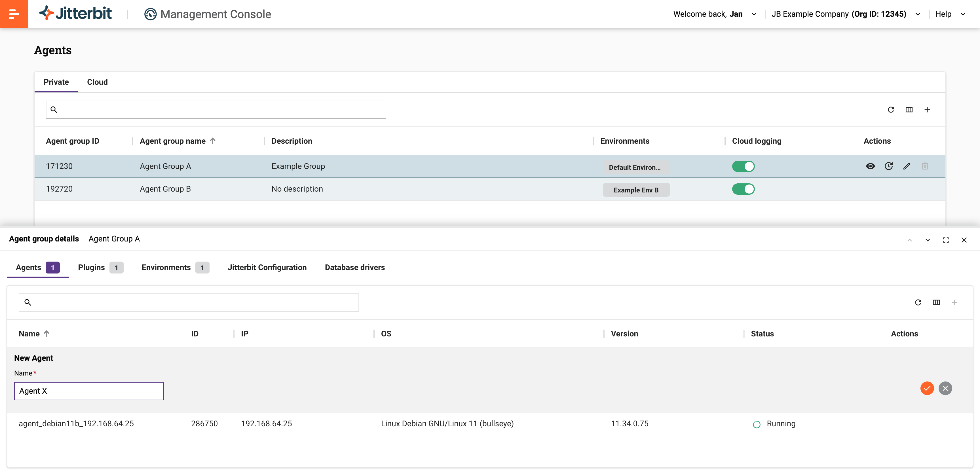Select the Agents tab in details
The image size is (980, 475).
tap(38, 267)
